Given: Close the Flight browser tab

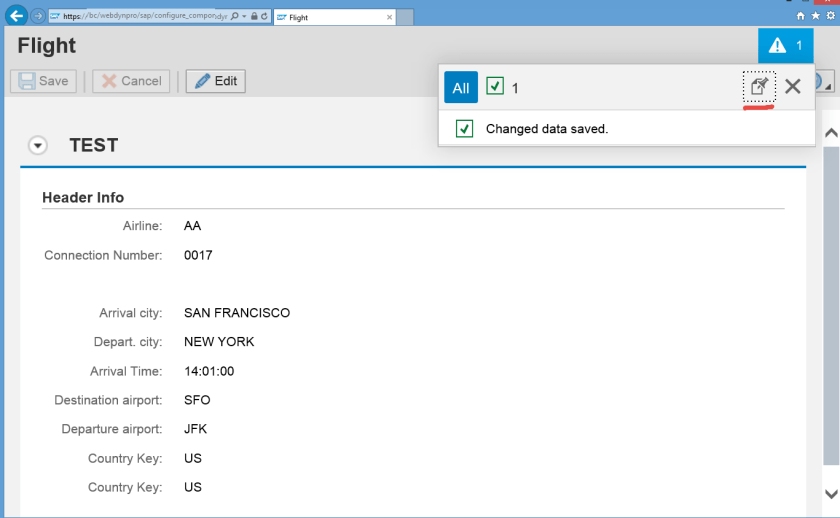Looking at the screenshot, I should [x=389, y=17].
